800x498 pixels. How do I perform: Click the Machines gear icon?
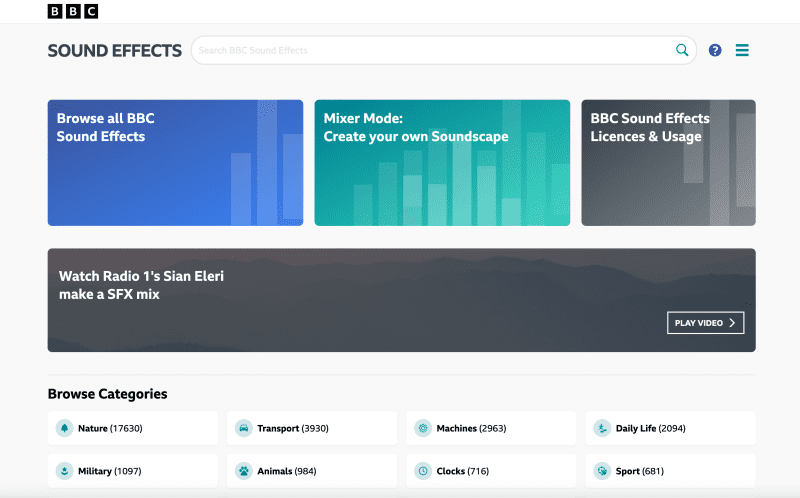[x=423, y=428]
